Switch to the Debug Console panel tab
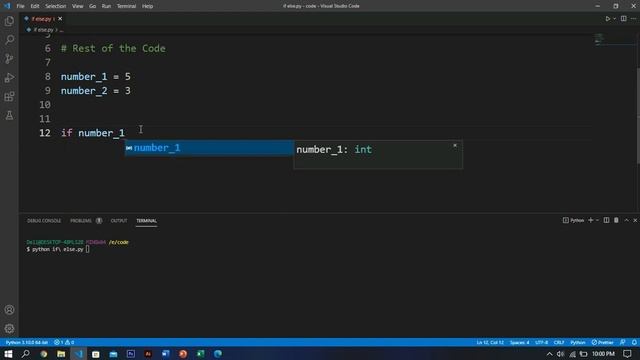640x360 pixels. coord(44,221)
